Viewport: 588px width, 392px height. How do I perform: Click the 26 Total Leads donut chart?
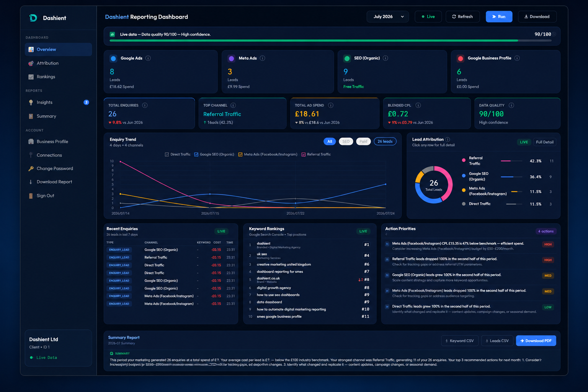tap(434, 185)
